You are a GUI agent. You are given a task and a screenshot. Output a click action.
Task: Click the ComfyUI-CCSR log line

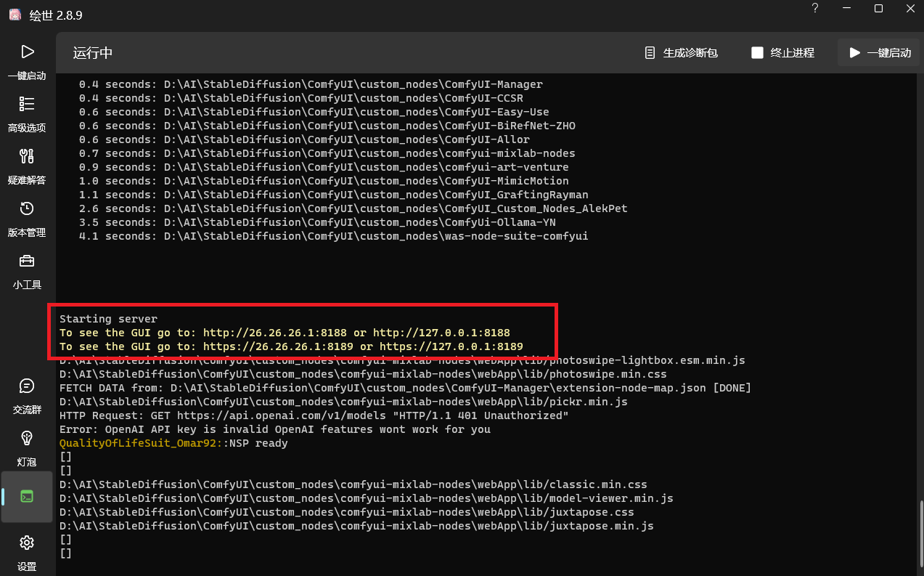[301, 98]
